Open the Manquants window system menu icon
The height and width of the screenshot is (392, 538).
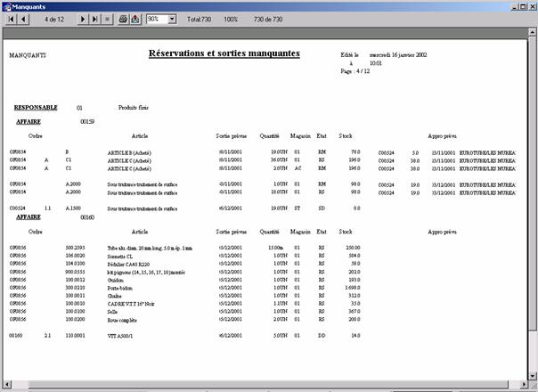tap(6, 5)
